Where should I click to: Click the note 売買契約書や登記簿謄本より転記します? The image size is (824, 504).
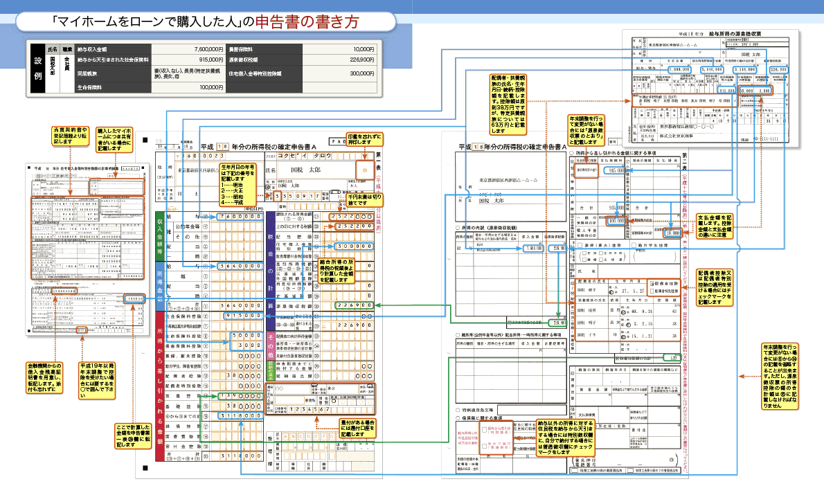pos(70,136)
